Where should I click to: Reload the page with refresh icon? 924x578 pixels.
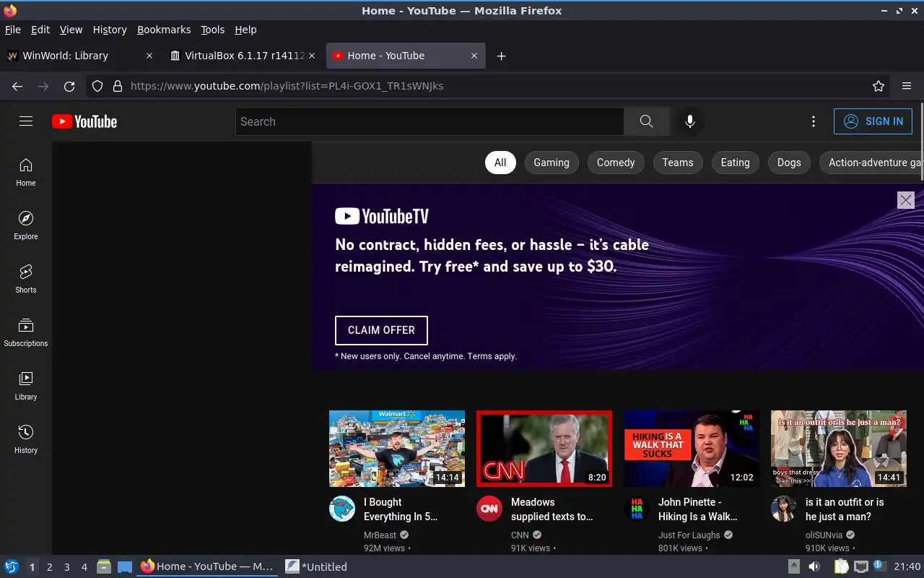[x=69, y=86]
